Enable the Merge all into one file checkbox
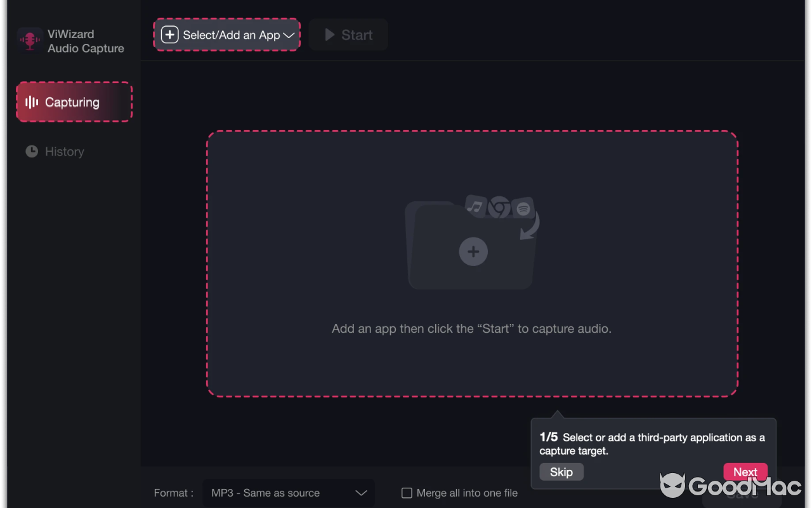812x508 pixels. click(406, 493)
